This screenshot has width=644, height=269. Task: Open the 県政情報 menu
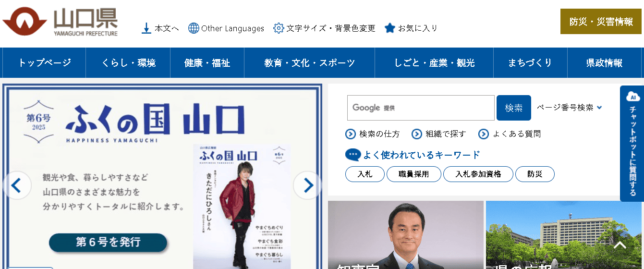[x=604, y=63]
